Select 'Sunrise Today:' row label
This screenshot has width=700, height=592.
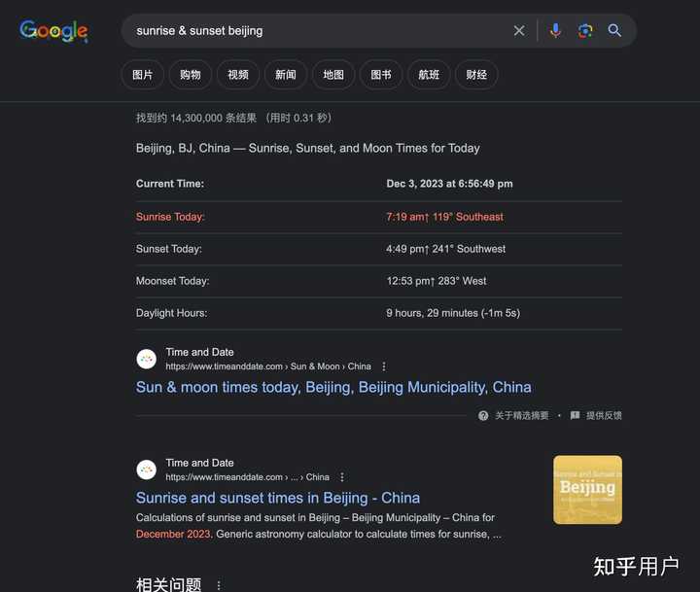click(170, 217)
